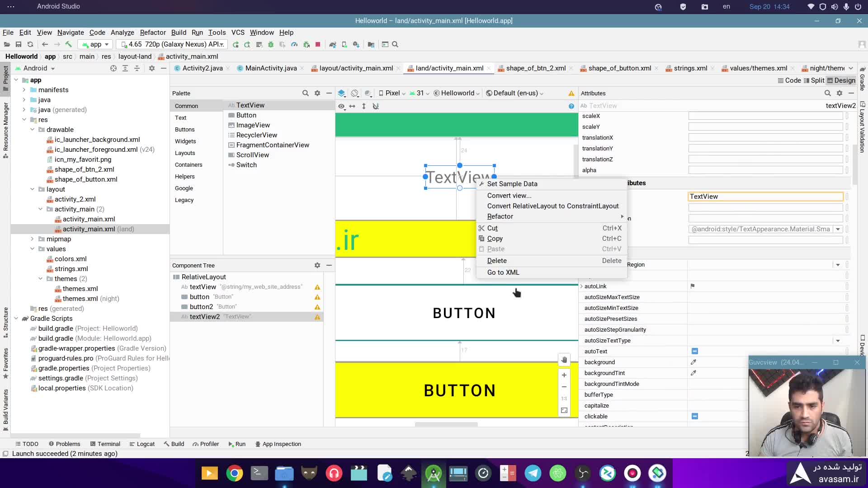
Task: Switch to Split view mode
Action: point(814,80)
